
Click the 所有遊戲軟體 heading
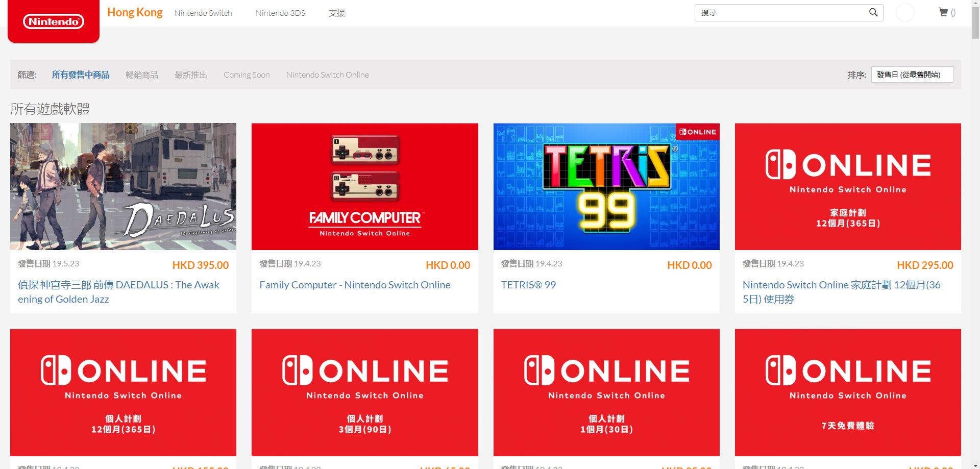coord(50,109)
